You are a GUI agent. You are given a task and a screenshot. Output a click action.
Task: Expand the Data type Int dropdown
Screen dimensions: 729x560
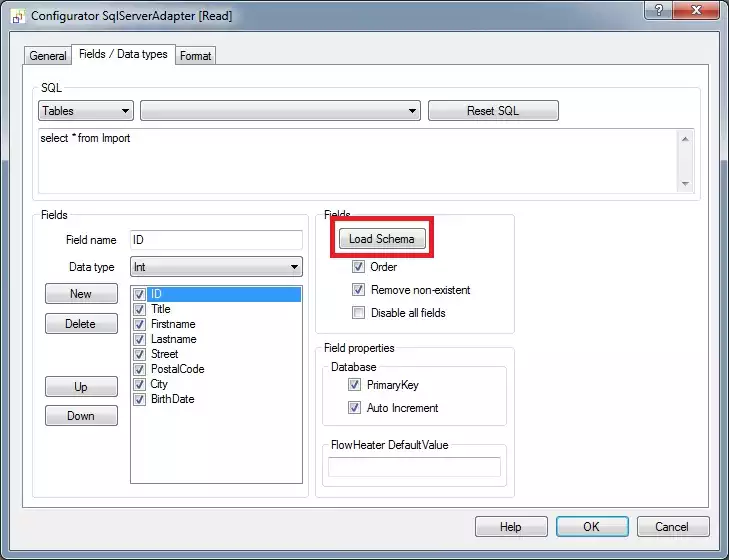215,267
